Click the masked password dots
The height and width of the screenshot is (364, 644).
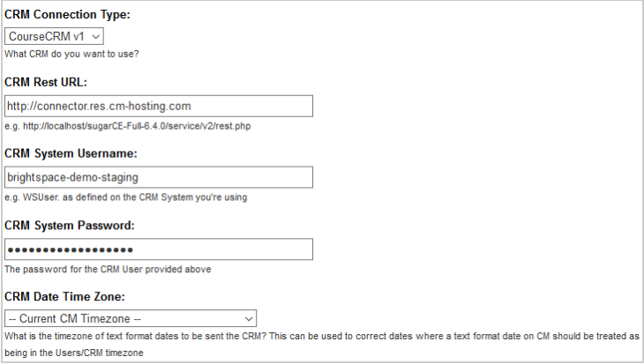[71, 249]
